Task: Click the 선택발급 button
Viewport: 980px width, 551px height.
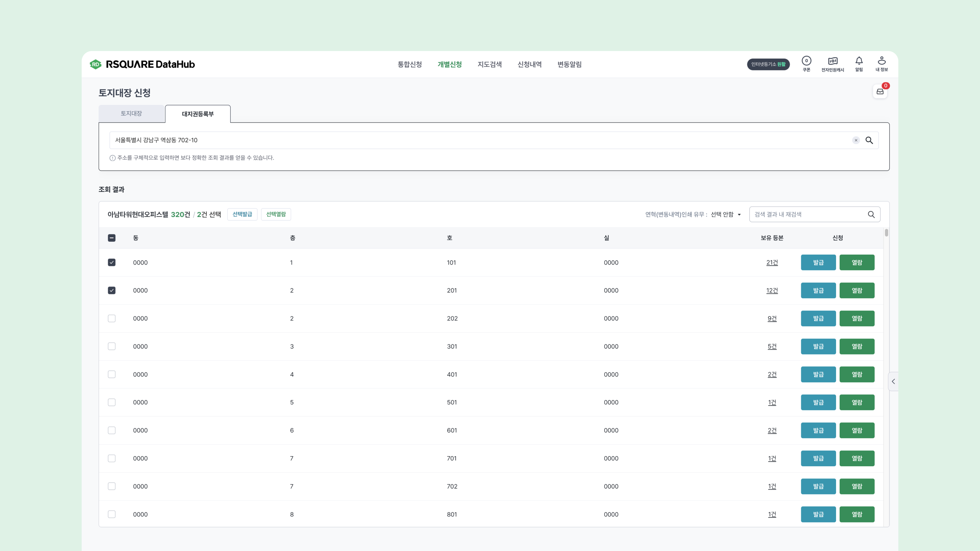Action: click(x=242, y=215)
